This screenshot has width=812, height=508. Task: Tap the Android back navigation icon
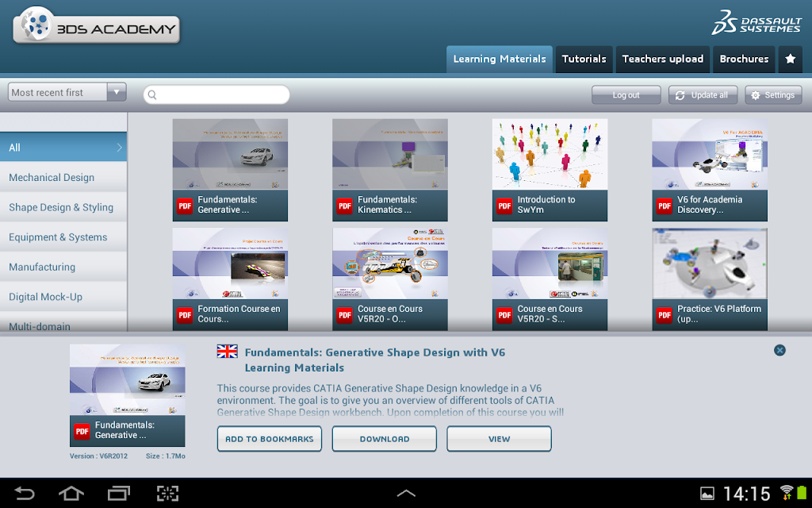[25, 493]
